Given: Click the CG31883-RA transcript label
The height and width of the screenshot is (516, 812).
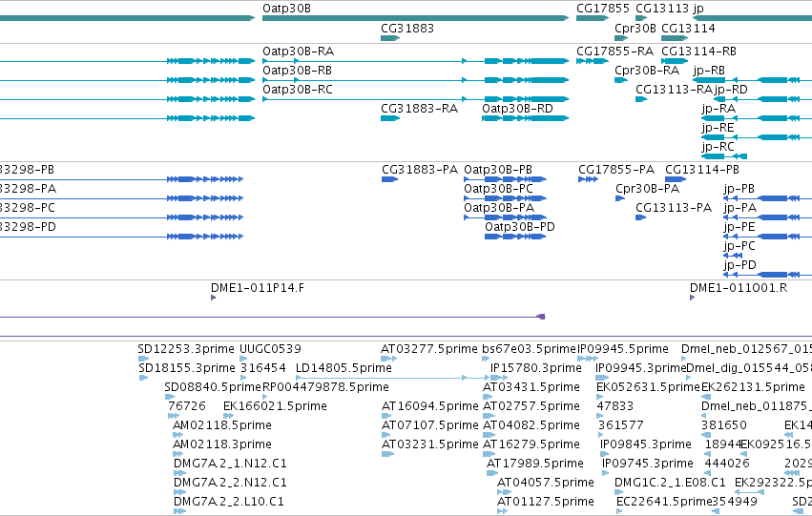Looking at the screenshot, I should coord(420,109).
